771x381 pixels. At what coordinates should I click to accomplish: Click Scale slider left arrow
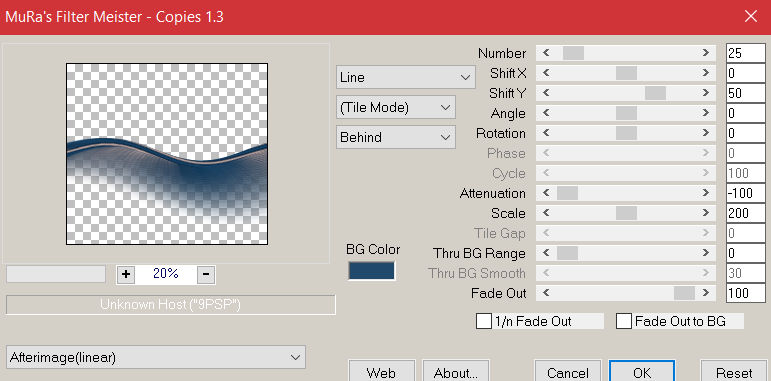click(546, 213)
